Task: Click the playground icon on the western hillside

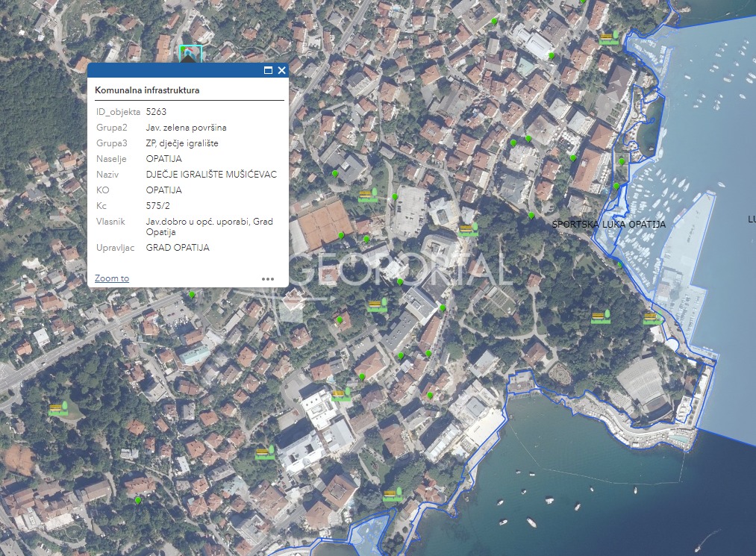Action: [57, 409]
